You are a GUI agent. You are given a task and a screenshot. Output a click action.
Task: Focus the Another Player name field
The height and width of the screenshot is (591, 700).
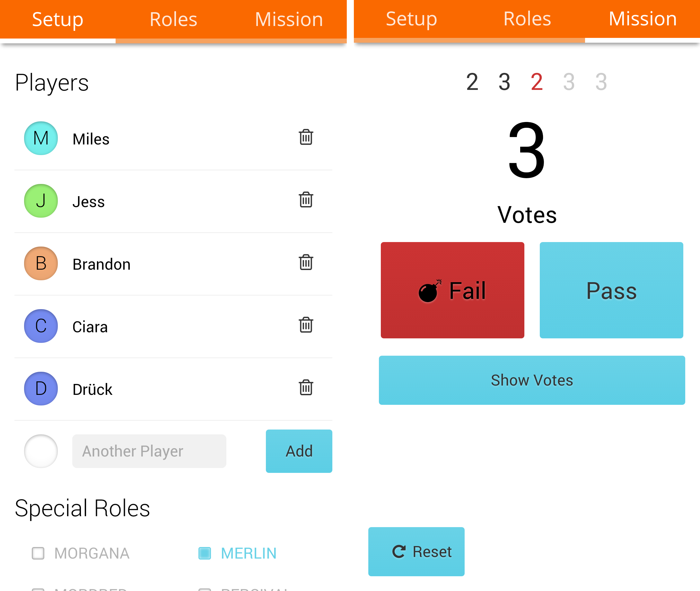(149, 451)
